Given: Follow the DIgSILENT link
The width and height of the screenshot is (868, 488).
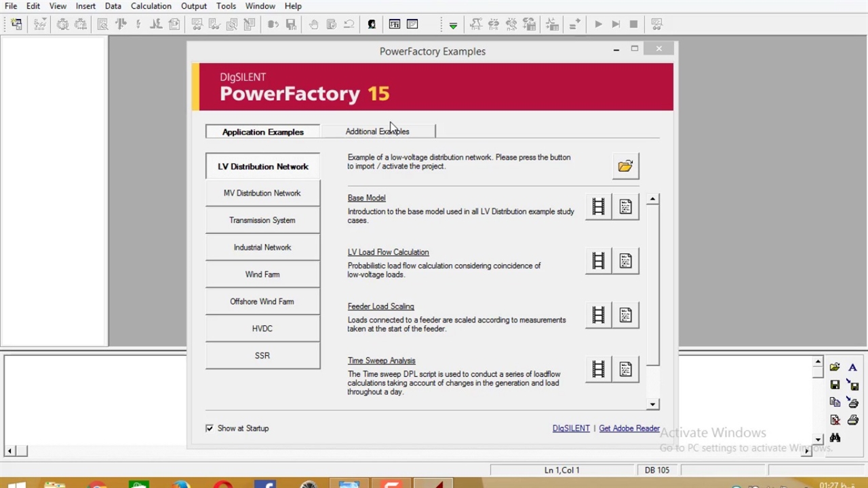Looking at the screenshot, I should 570,428.
